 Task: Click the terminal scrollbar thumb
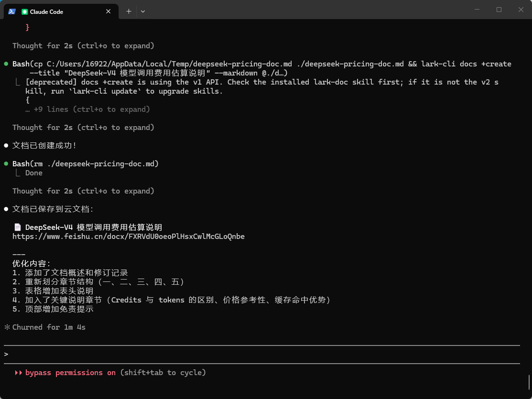pos(529,382)
